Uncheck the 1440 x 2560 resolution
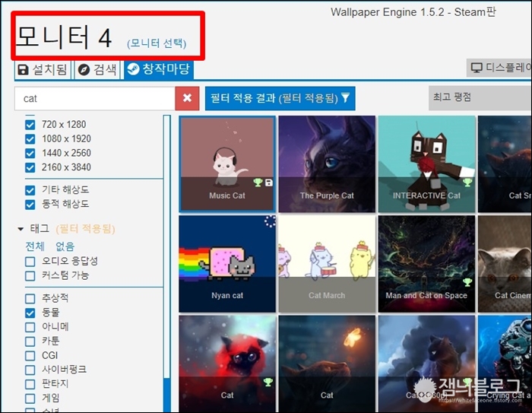Image resolution: width=532 pixels, height=413 pixels. coord(30,153)
